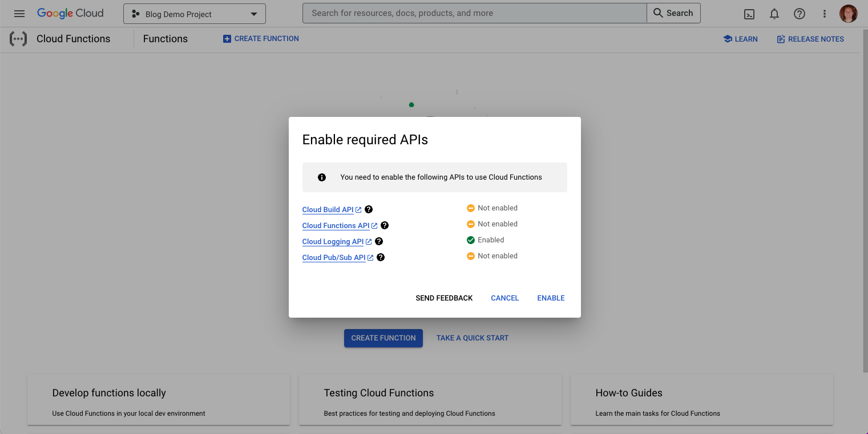Click TAKE A QUICK START link
Image resolution: width=868 pixels, height=434 pixels.
tap(473, 338)
